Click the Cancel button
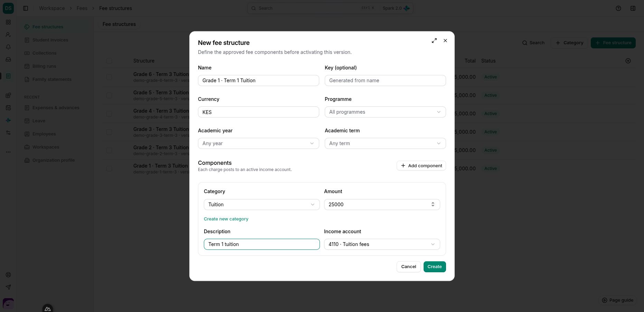The image size is (644, 312). pos(408,267)
